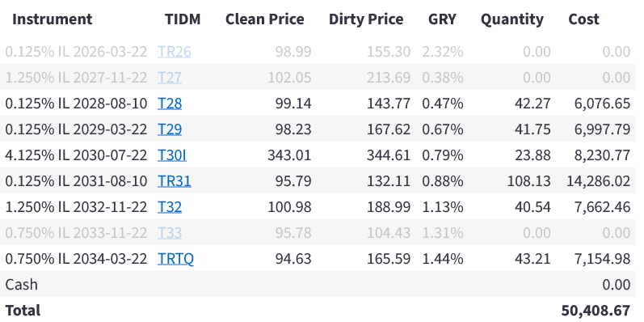Click the Dirty Price column header
The width and height of the screenshot is (644, 322).
(366, 19)
